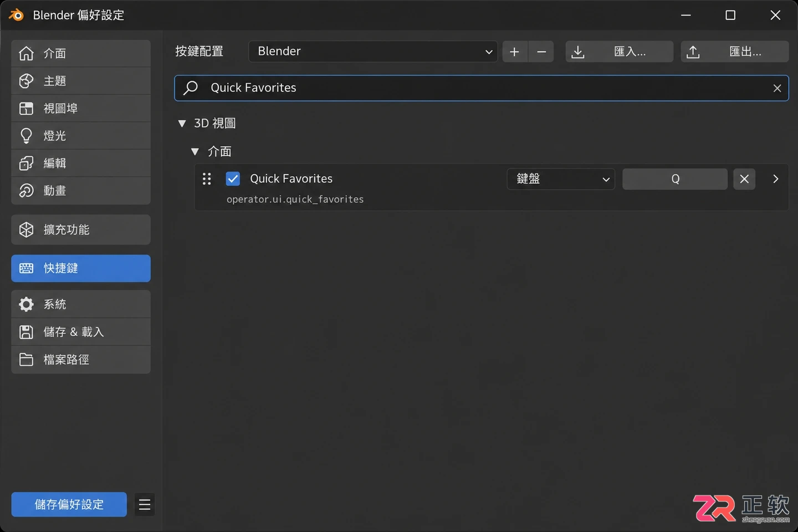Click the Quick Favorites search field
Screen dimensions: 798x532
pos(482,88)
